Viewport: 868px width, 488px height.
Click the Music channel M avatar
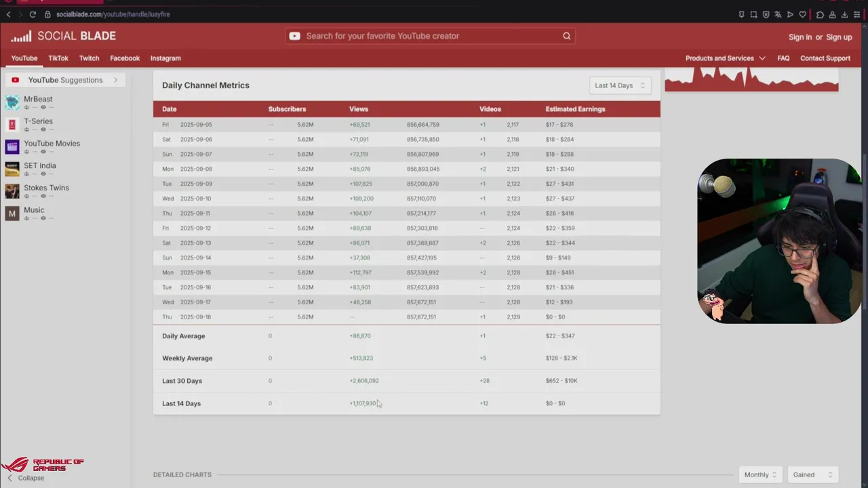[12, 213]
